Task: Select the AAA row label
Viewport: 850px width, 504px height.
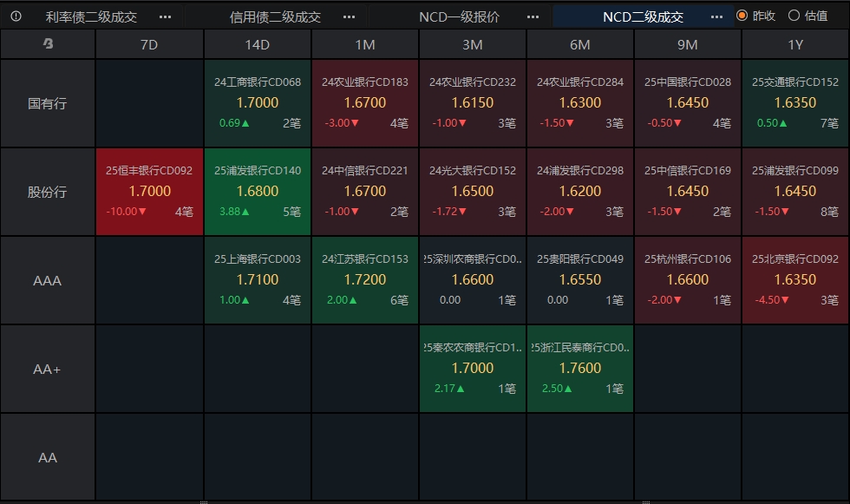Action: pos(48,281)
